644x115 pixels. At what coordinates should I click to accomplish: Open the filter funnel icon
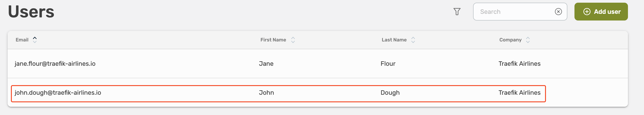coord(457,12)
